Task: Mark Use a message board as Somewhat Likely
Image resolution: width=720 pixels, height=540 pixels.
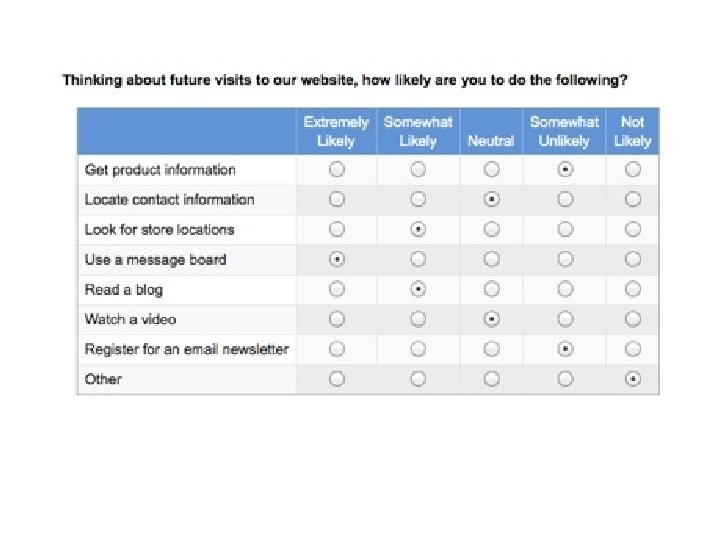Action: pyautogui.click(x=418, y=260)
